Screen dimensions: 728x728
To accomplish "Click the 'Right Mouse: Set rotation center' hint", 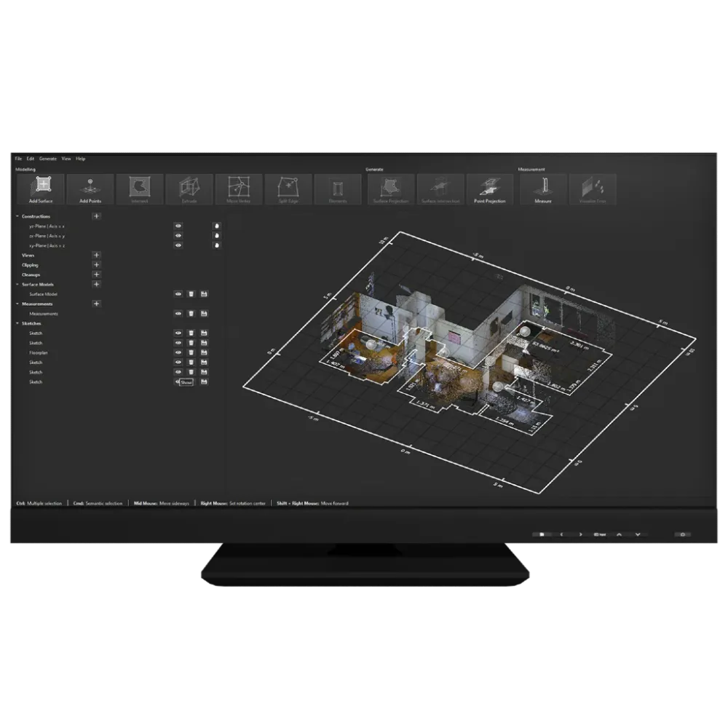I will point(233,503).
